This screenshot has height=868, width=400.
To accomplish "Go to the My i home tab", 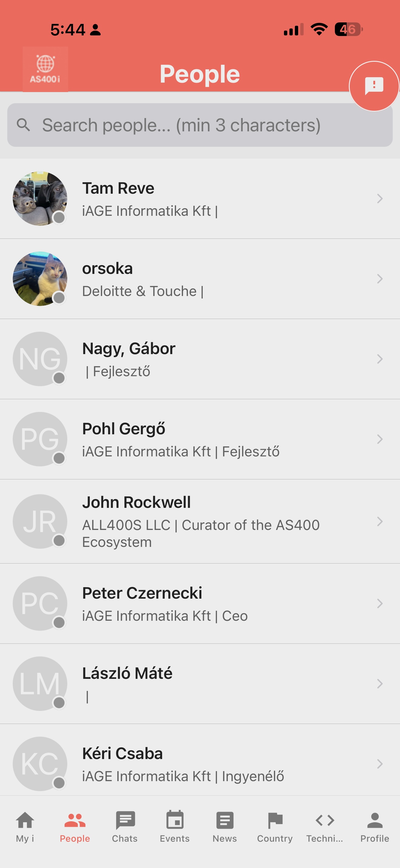I will pos(25,826).
